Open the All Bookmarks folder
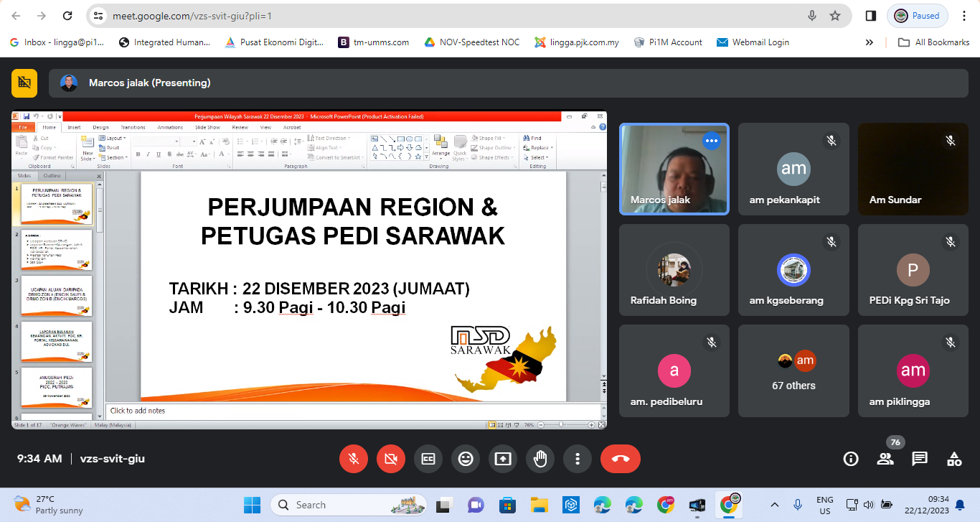The width and height of the screenshot is (980, 522). coord(934,42)
